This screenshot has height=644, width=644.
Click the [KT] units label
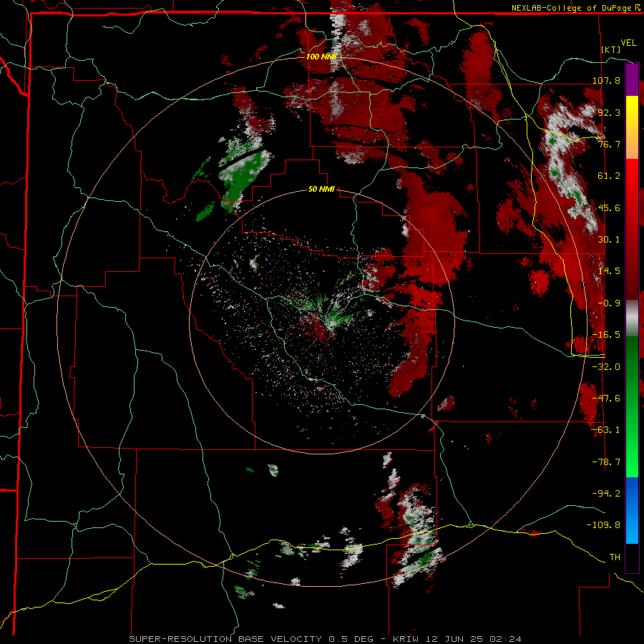[x=610, y=49]
